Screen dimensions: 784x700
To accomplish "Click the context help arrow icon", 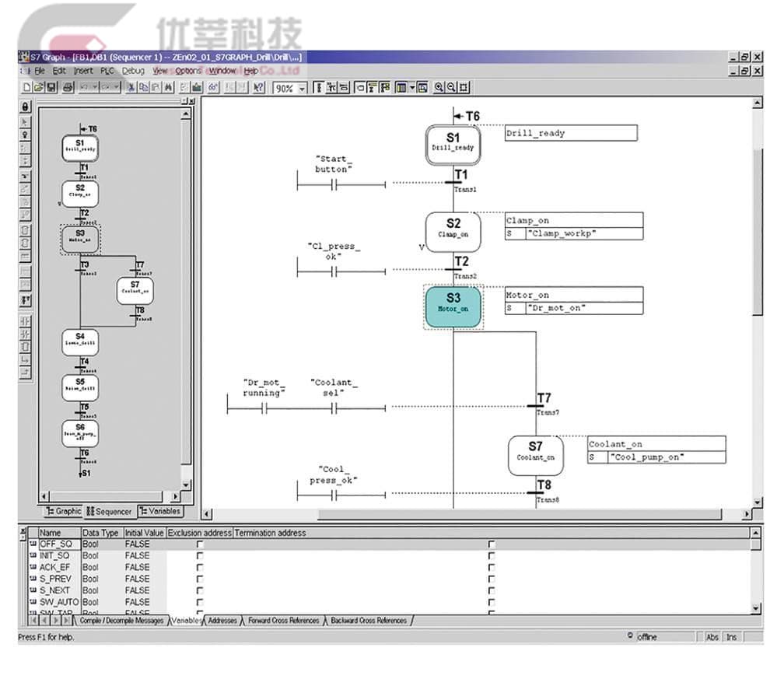I will (259, 88).
